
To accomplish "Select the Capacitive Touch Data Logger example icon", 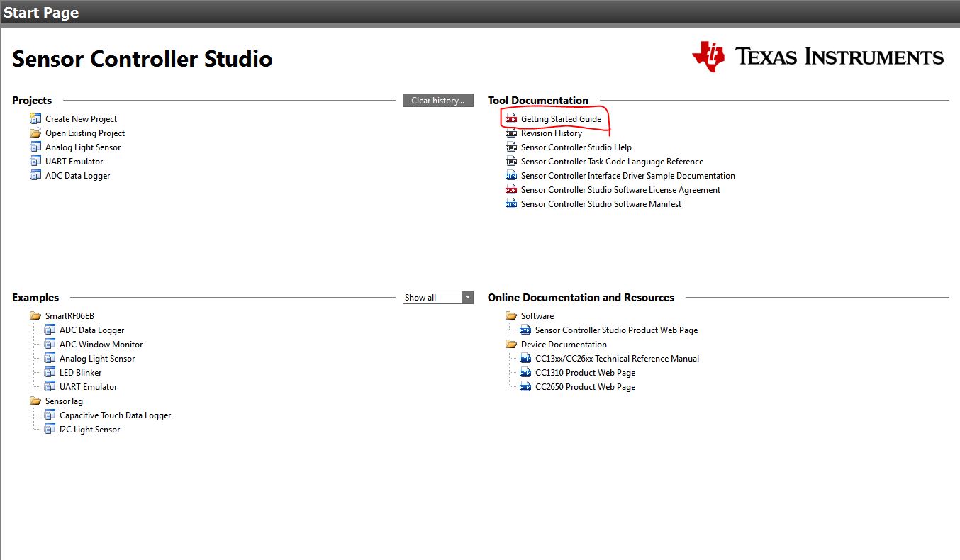I will [x=50, y=415].
